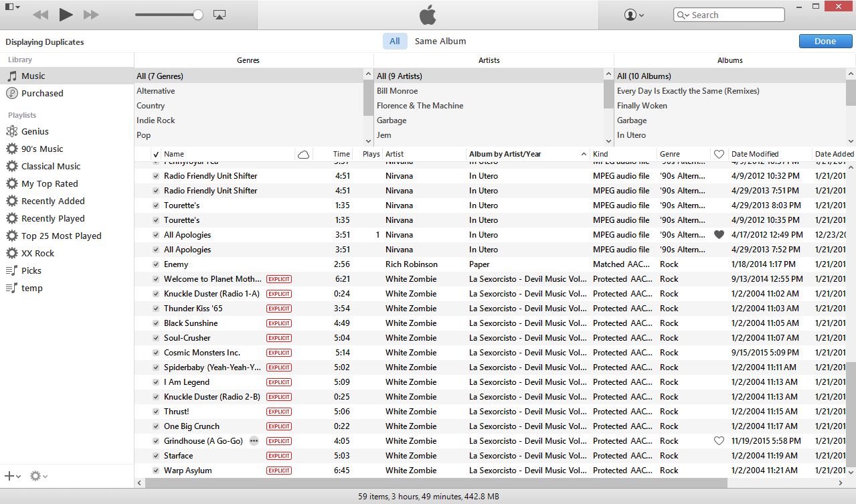Image resolution: width=856 pixels, height=504 pixels.
Task: Open the Purchased library item
Action: (x=67, y=94)
